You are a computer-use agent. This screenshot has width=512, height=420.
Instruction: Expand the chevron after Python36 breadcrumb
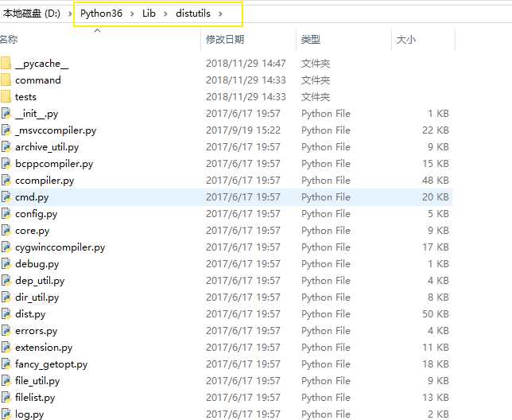pos(132,14)
